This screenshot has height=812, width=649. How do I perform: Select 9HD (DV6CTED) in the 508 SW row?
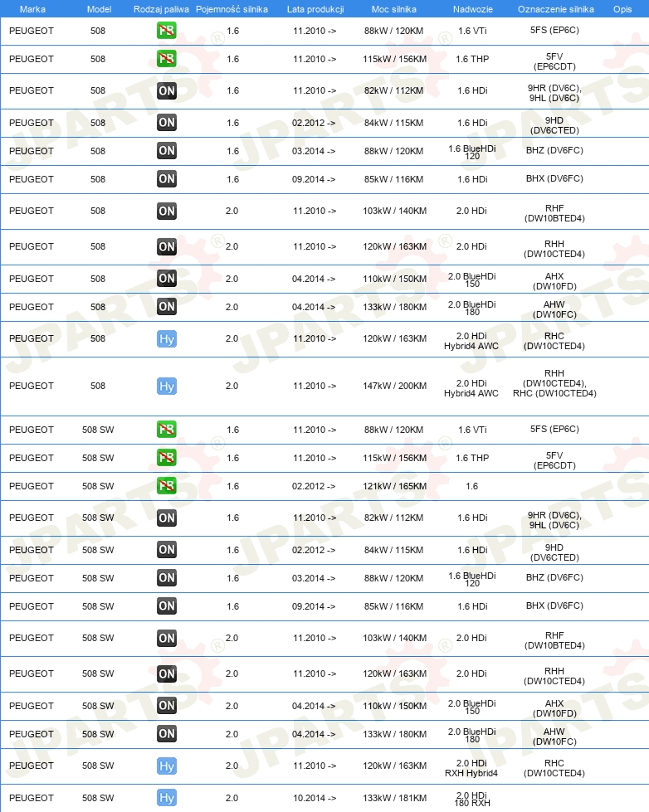(x=554, y=552)
